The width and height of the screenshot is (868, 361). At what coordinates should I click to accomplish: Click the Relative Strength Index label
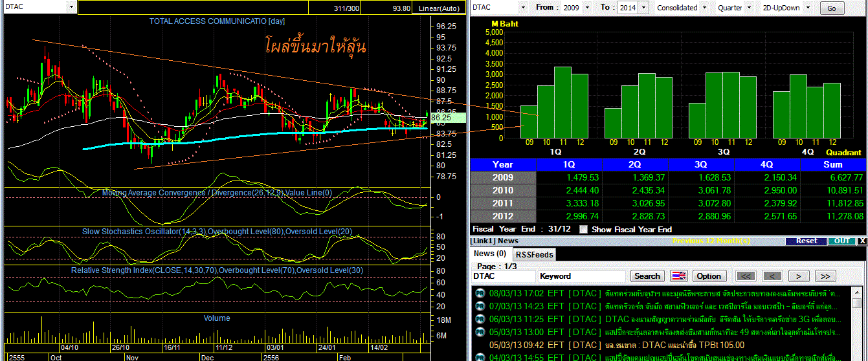(216, 270)
